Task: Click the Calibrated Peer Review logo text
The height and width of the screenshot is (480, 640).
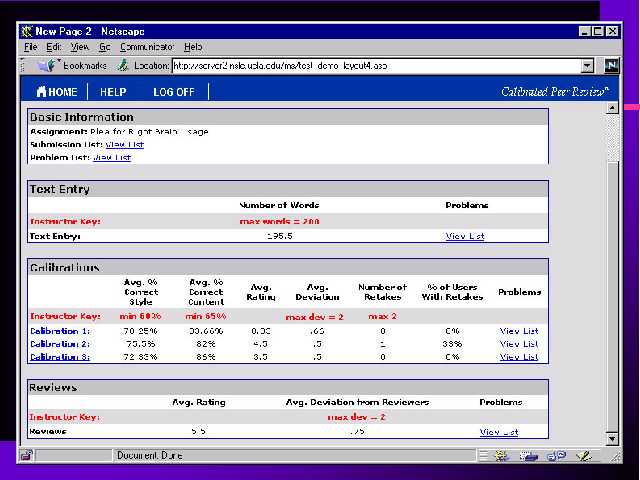Action: (555, 91)
